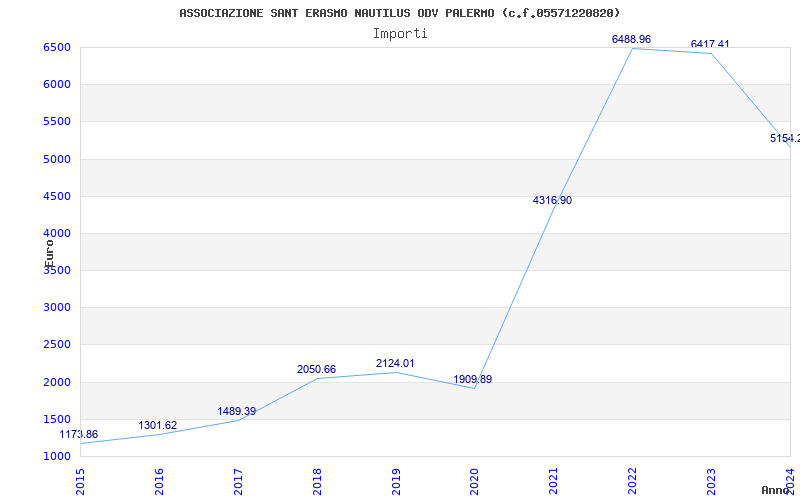The image size is (800, 500).
Task: Click the 2023 x-axis year label
Action: point(711,482)
